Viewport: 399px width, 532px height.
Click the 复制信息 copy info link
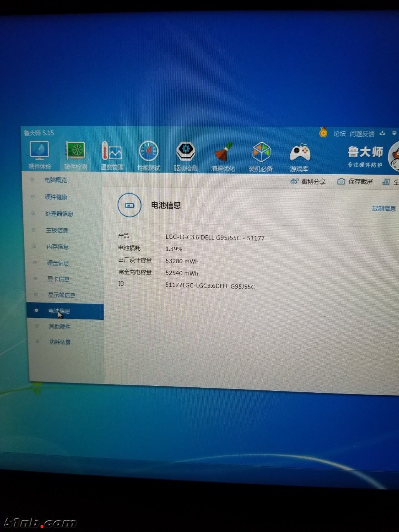coord(383,208)
